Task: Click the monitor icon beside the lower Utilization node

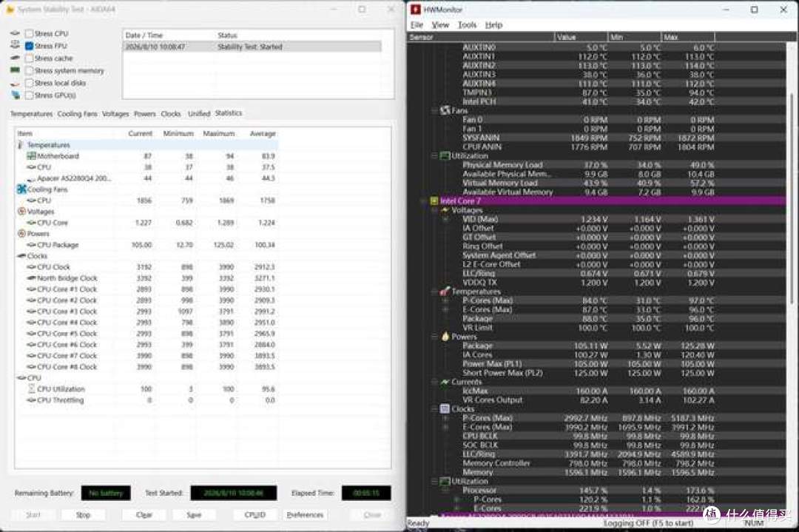Action: click(x=445, y=481)
